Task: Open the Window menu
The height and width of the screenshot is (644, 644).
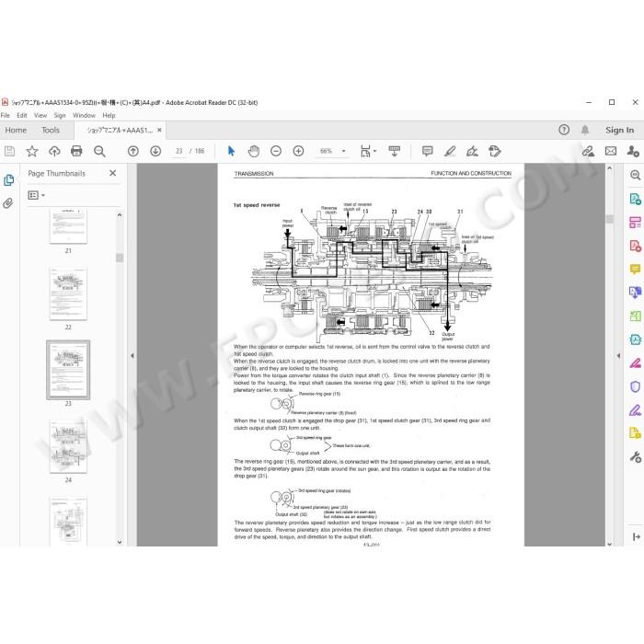Action: tap(85, 115)
